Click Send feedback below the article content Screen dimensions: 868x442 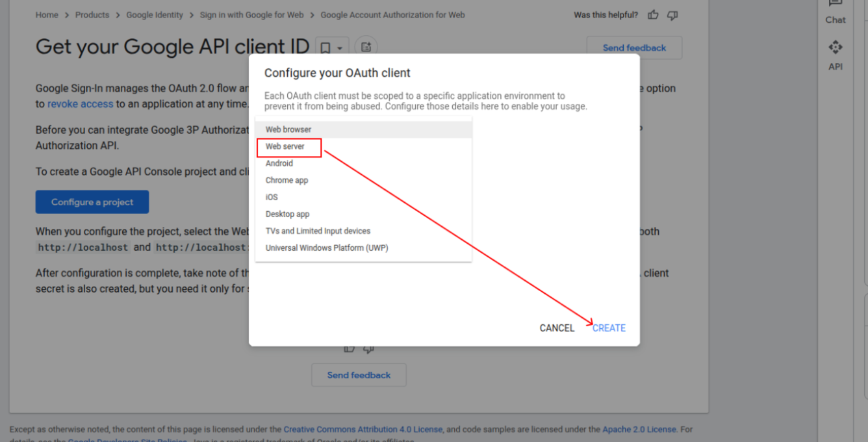pyautogui.click(x=359, y=375)
